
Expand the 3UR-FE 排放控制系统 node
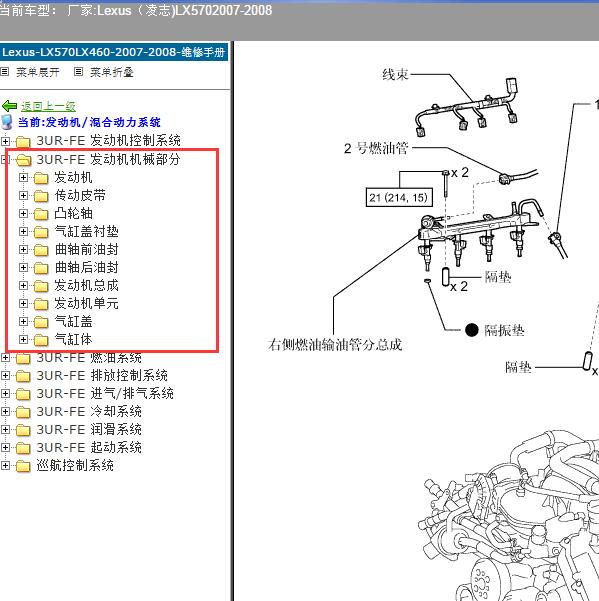coord(5,375)
